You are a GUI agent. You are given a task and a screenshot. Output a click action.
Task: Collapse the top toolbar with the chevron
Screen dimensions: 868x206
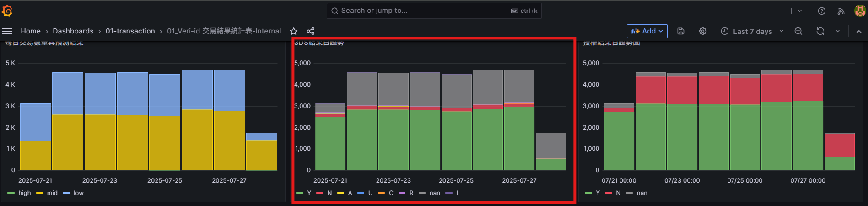(x=859, y=31)
